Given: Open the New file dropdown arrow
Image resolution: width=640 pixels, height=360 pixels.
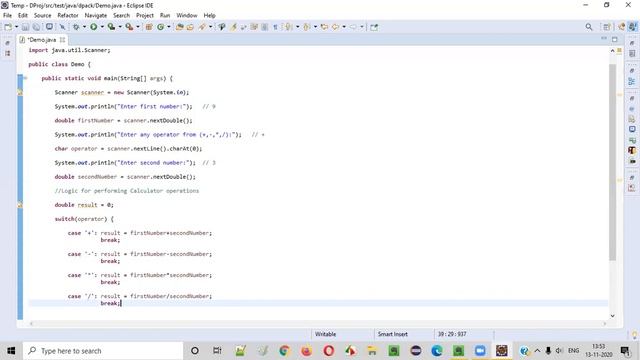Looking at the screenshot, I should 16,27.
